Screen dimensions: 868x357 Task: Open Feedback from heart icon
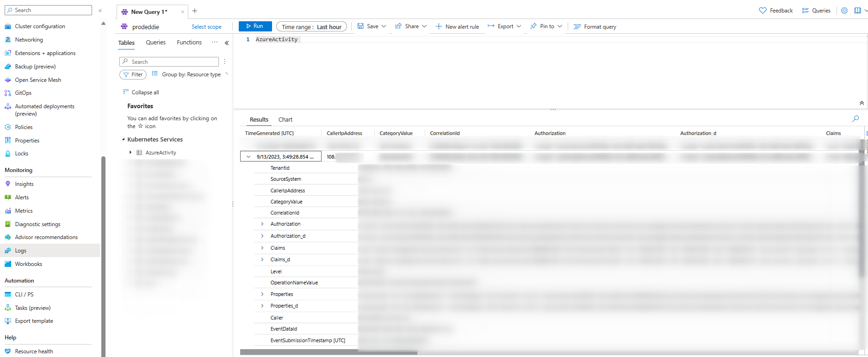[776, 11]
